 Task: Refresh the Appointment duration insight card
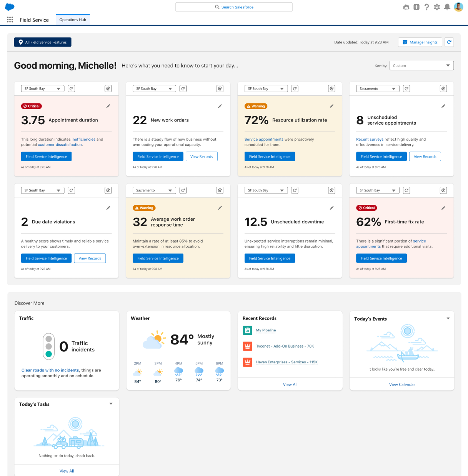[71, 88]
